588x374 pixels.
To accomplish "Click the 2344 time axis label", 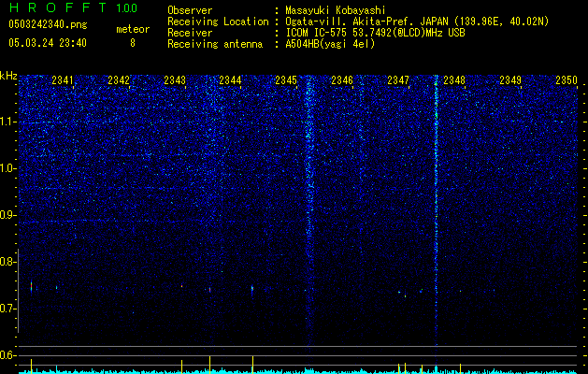I will (x=230, y=80).
